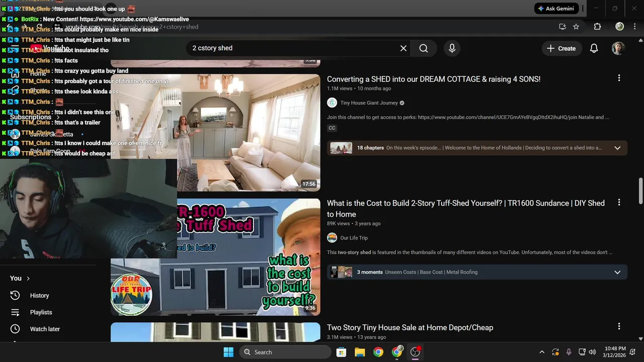The image size is (644, 362).
Task: Open options for Home Depot tiny house video
Action: tap(619, 326)
